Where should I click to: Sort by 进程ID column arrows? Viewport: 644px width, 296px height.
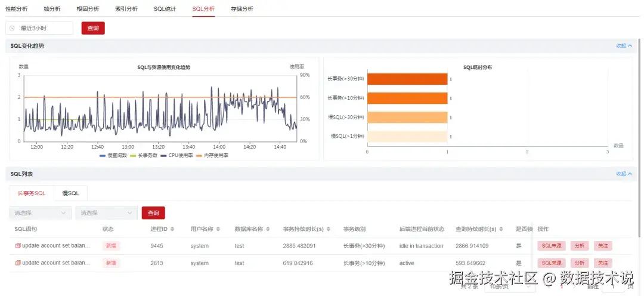pyautogui.click(x=172, y=229)
